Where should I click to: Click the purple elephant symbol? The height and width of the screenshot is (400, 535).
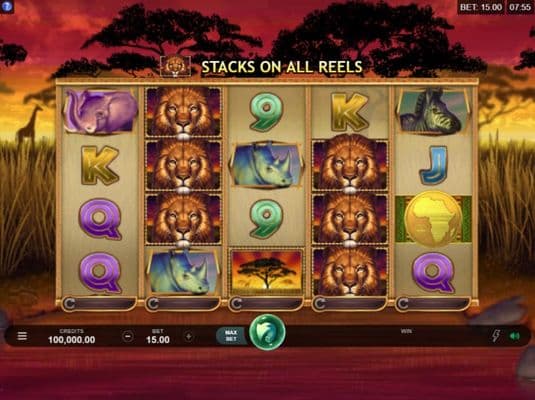[x=100, y=111]
